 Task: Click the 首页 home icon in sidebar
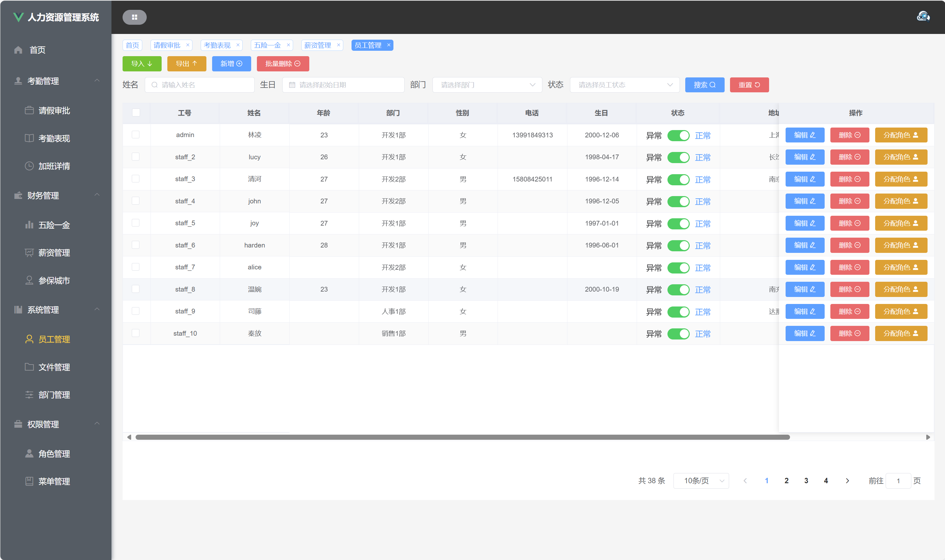18,50
